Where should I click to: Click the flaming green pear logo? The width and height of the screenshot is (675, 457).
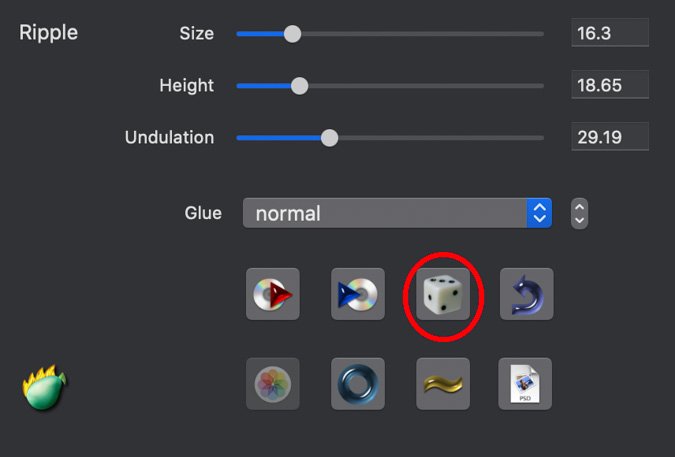(x=44, y=387)
